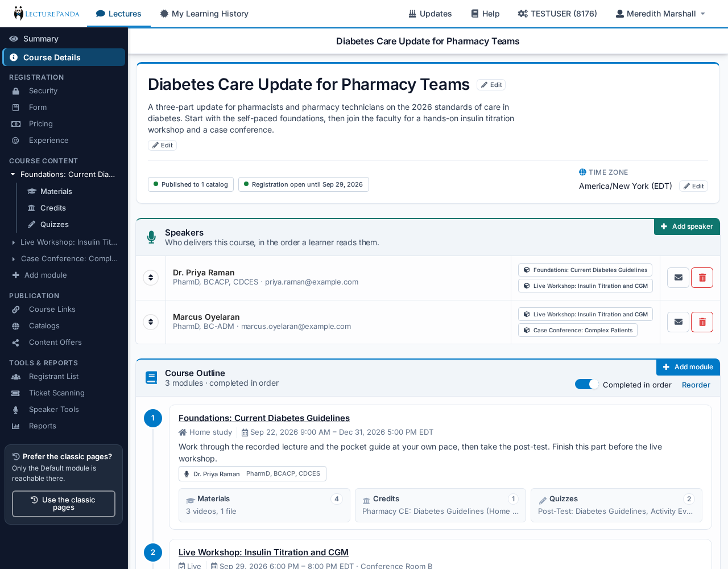Click the reorder handle for Dr. Priya Raman
Image resolution: width=728 pixels, height=569 pixels.
point(151,278)
